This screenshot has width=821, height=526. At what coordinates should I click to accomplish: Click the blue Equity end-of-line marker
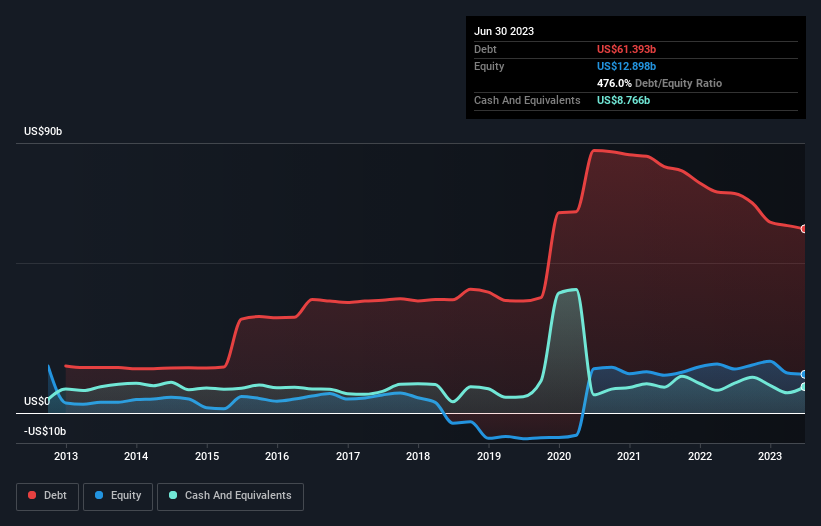coord(804,375)
